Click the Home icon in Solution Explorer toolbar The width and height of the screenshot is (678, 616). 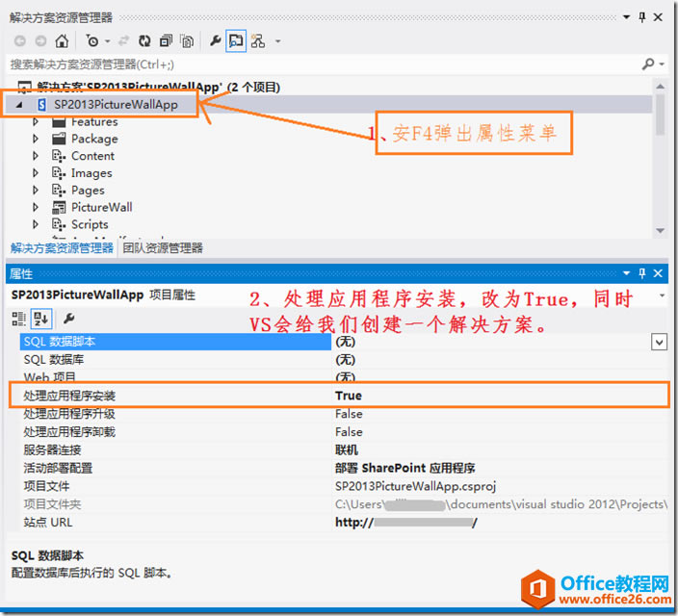[62, 41]
